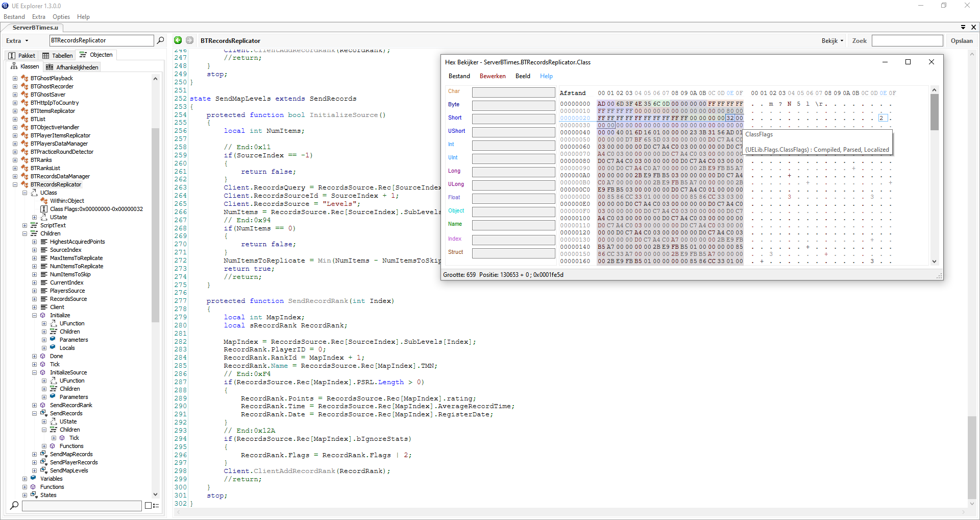
Task: Open the Bewerken menu in Hex Bekijker
Action: tap(492, 76)
